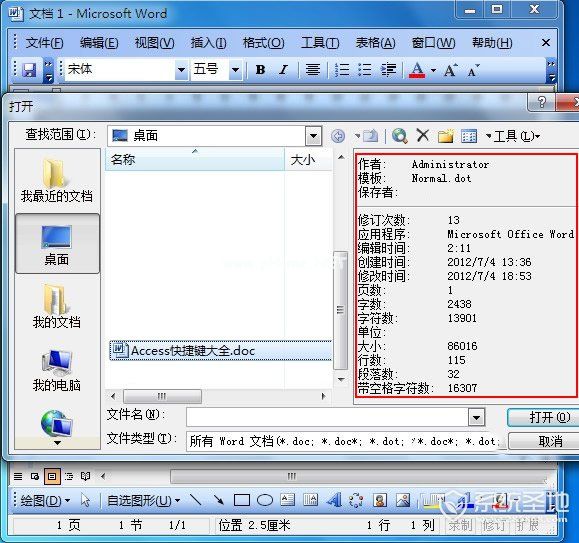Select 桌面 in the places bar
This screenshot has width=579, height=543.
(56, 244)
